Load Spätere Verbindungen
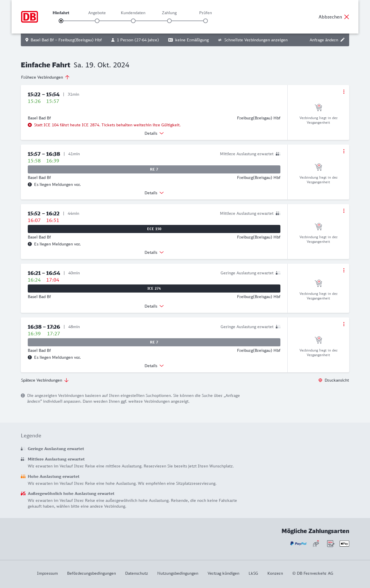This screenshot has height=588, width=370. (45, 380)
